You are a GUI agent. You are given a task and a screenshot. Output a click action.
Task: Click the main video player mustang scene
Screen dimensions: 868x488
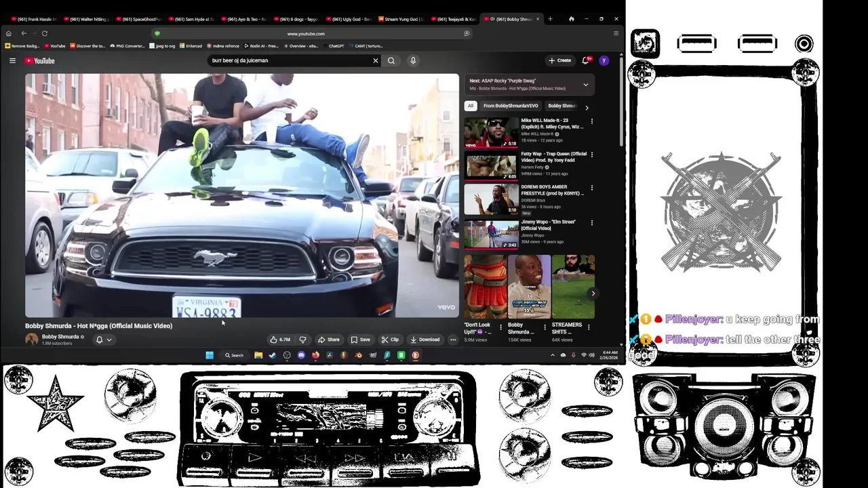click(x=242, y=196)
